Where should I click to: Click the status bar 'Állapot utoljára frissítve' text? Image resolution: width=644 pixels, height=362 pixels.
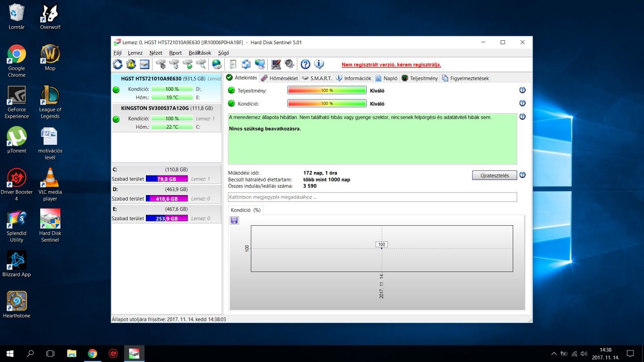tap(169, 319)
